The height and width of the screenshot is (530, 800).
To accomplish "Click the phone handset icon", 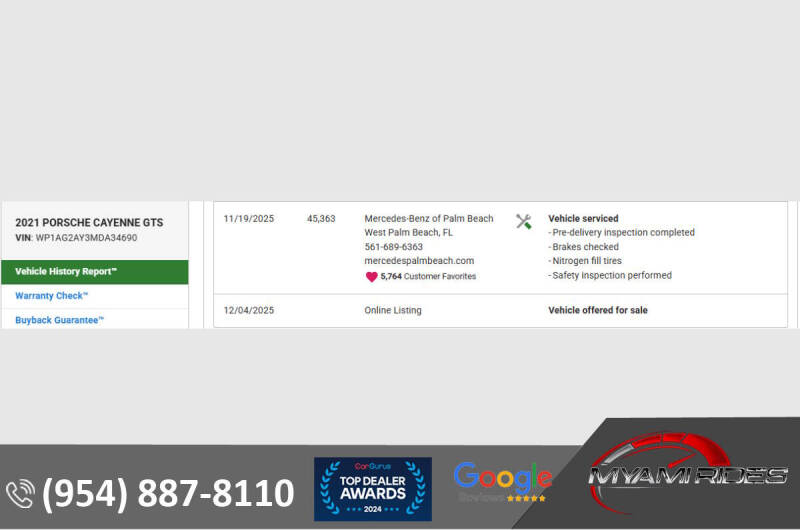I will [x=19, y=494].
